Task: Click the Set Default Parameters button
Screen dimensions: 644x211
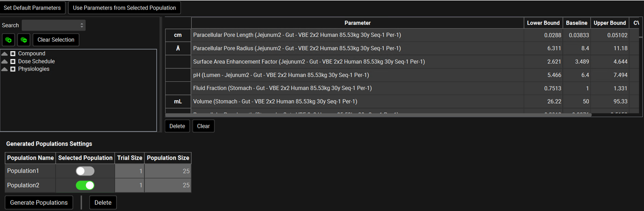Action: point(32,8)
